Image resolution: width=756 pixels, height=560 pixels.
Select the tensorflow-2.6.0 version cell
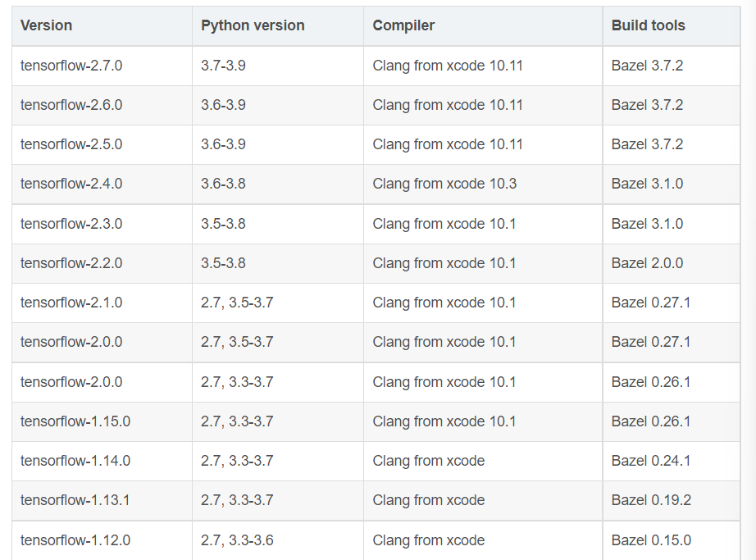point(71,105)
